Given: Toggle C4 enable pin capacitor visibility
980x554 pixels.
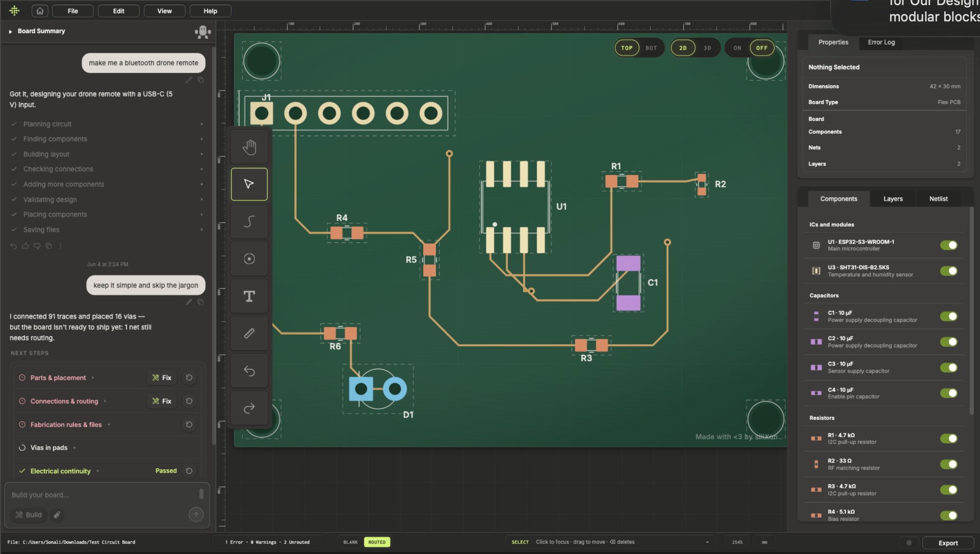Looking at the screenshot, I should click(948, 393).
